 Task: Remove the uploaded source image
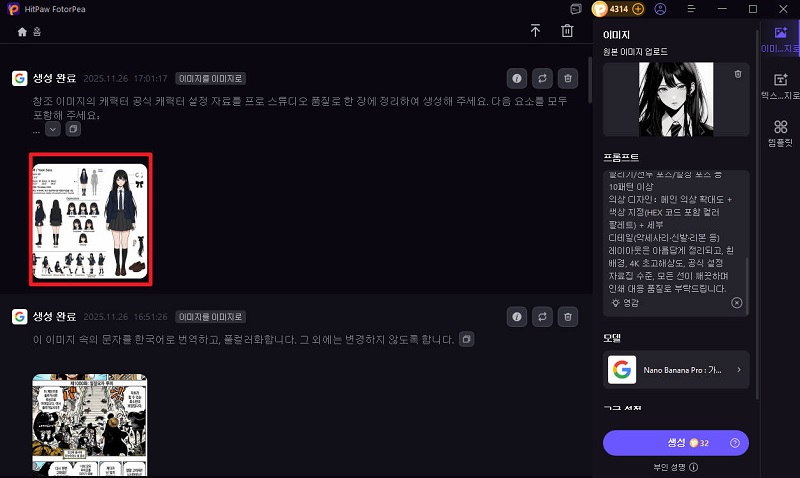pyautogui.click(x=738, y=74)
